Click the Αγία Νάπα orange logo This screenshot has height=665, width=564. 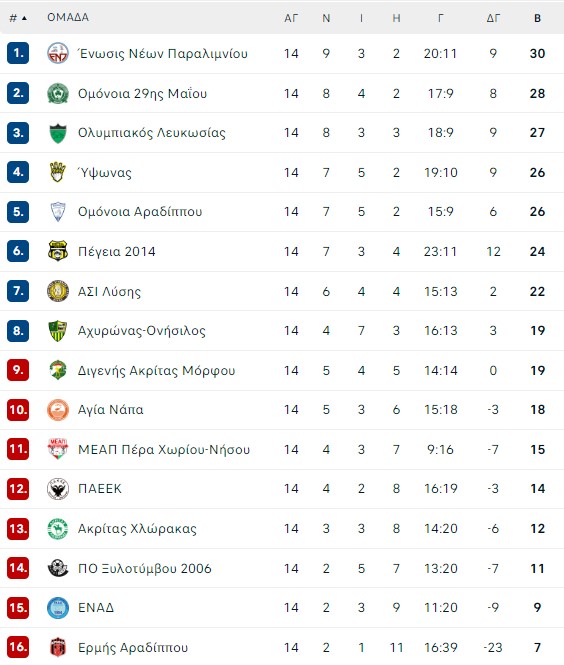(x=58, y=410)
